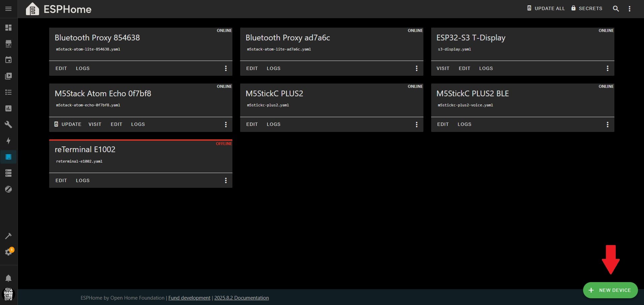
Task: Open the History chart sidebar icon
Action: (8, 108)
